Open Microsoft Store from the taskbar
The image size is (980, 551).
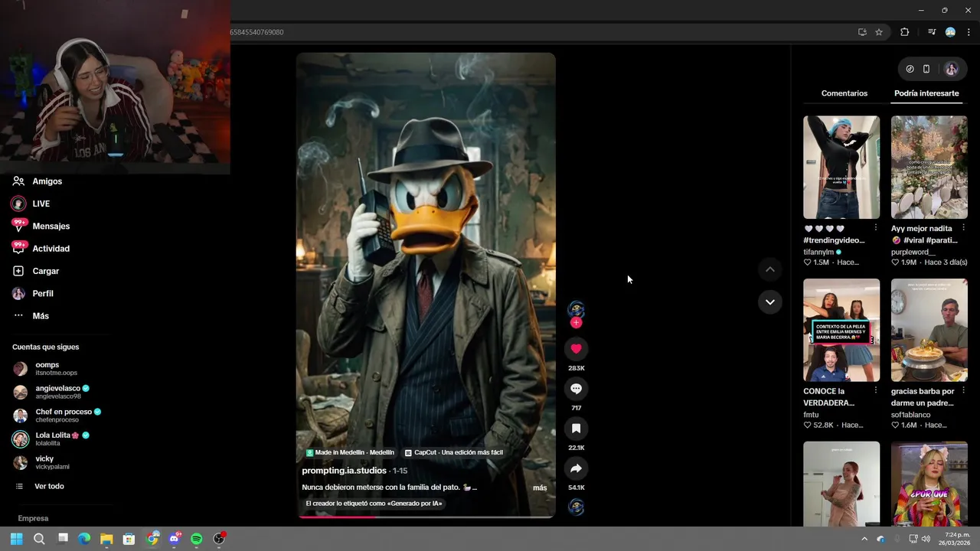pyautogui.click(x=129, y=539)
